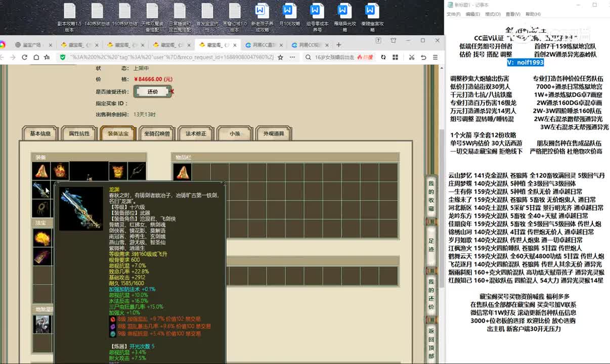Open desktop file 画窟边域1.0版本

pos(234,17)
